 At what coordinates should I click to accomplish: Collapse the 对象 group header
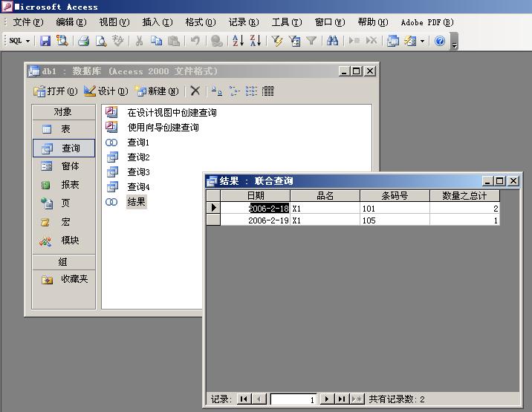[x=64, y=112]
